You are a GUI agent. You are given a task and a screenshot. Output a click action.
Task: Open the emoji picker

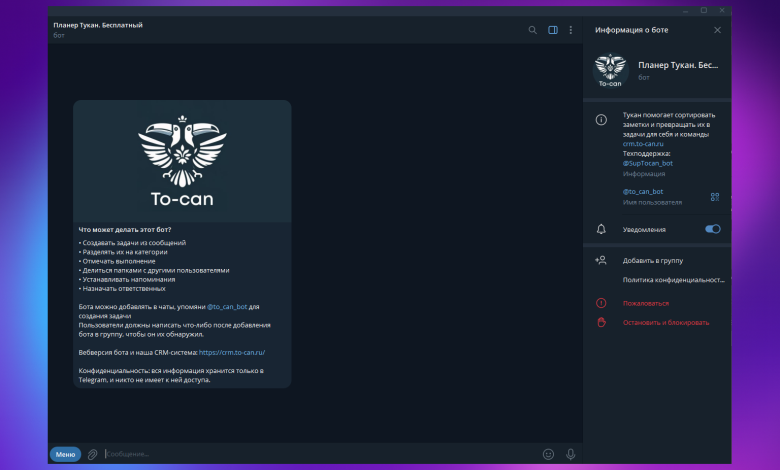click(x=548, y=454)
